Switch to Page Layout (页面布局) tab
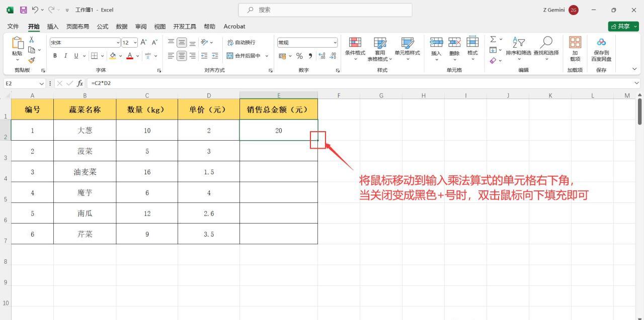Image resolution: width=644 pixels, height=320 pixels. (x=78, y=26)
